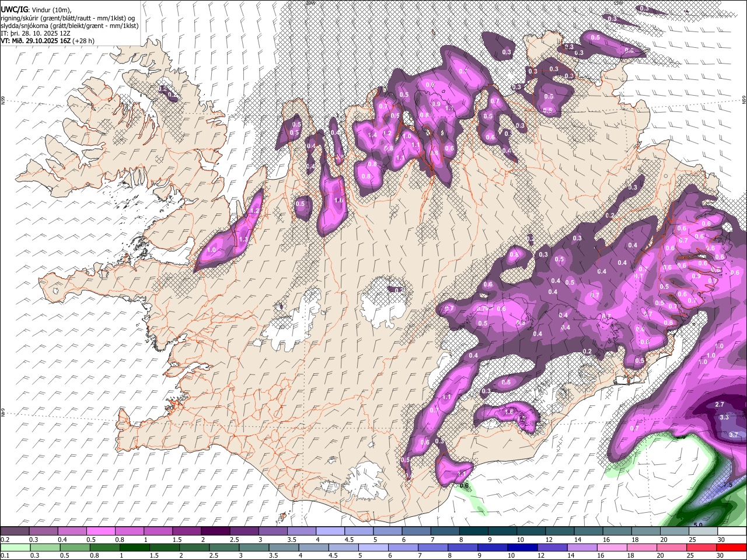The width and height of the screenshot is (747, 560).
Task: Click the 5.0 rain value at the bottom edge
Action: (698, 525)
